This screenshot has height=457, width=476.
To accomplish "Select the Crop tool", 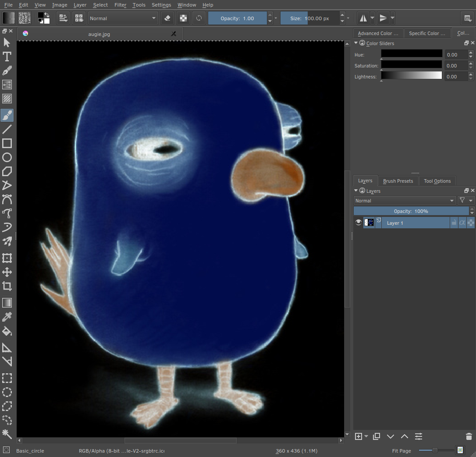I will coord(7,286).
